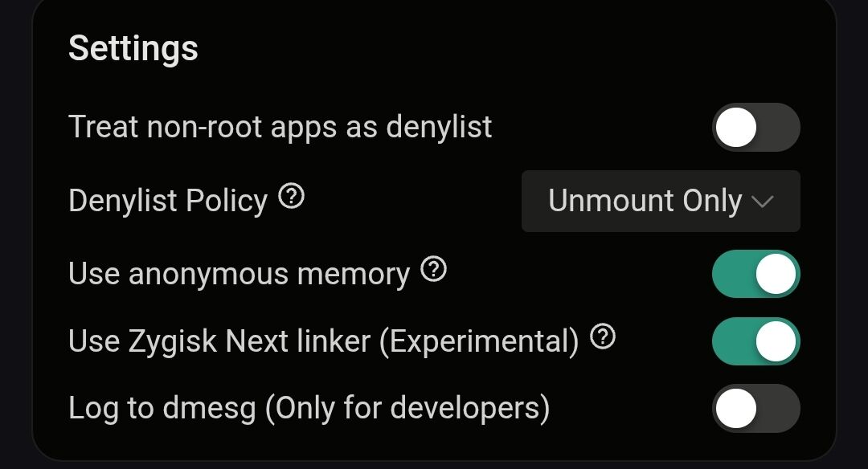Enable the Treat non-root apps as denylist toggle
Viewport: 868px width, 469px height.
pos(755,128)
